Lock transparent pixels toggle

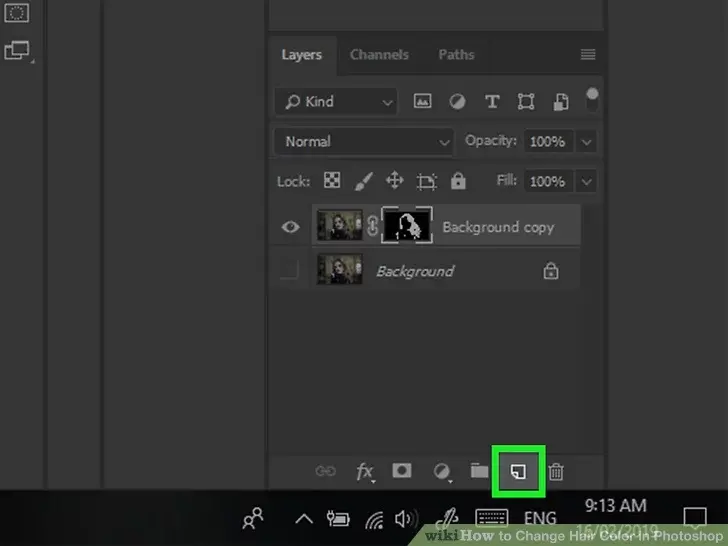[x=330, y=182]
